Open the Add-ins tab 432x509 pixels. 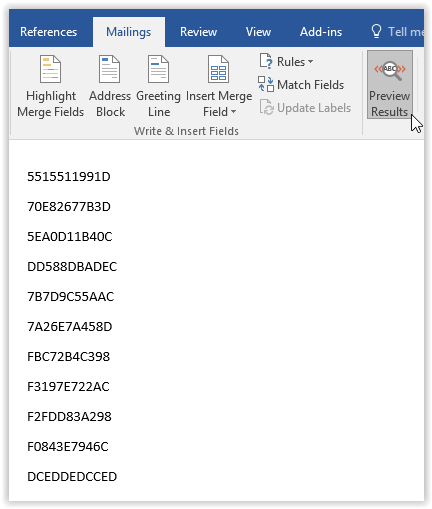321,32
